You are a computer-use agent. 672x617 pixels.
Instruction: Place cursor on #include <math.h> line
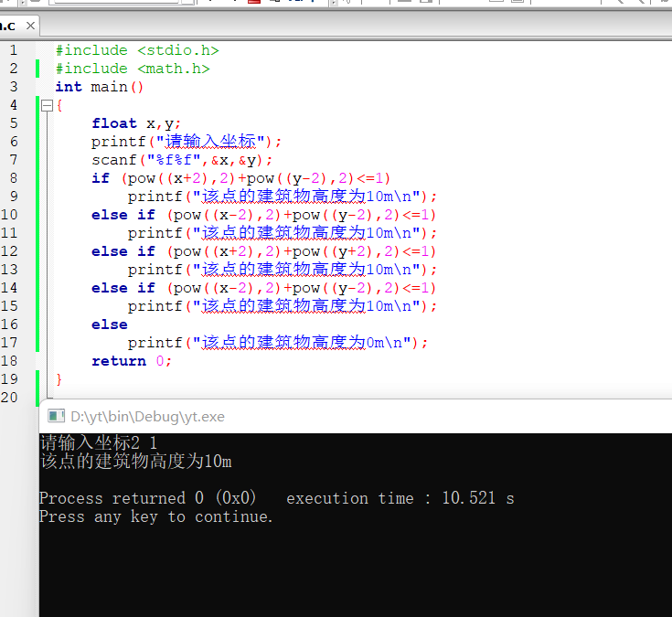pos(133,69)
